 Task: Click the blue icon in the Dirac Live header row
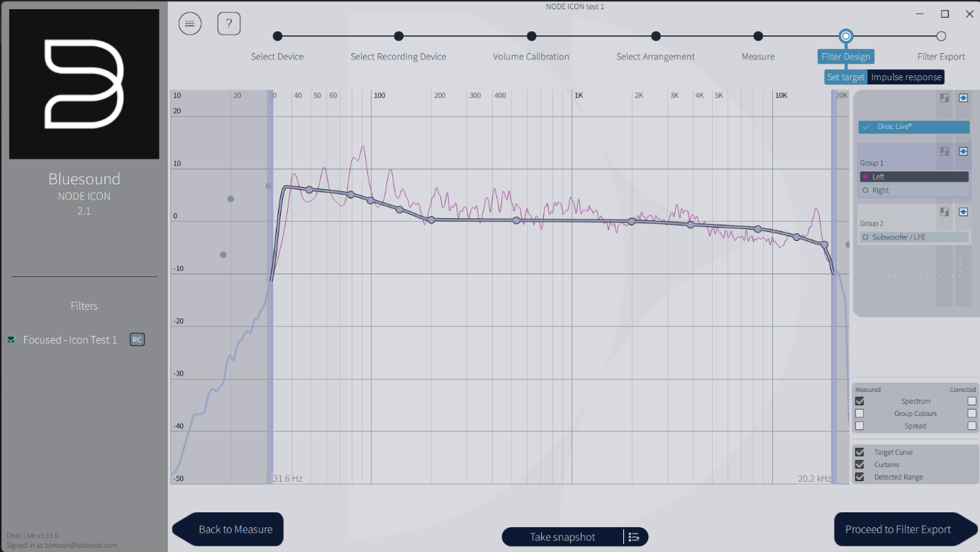[963, 97]
